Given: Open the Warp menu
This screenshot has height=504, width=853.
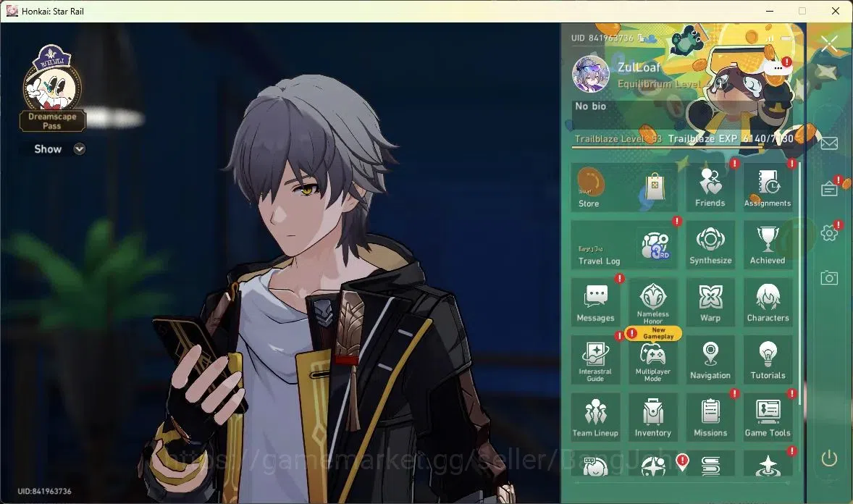Looking at the screenshot, I should pyautogui.click(x=710, y=303).
